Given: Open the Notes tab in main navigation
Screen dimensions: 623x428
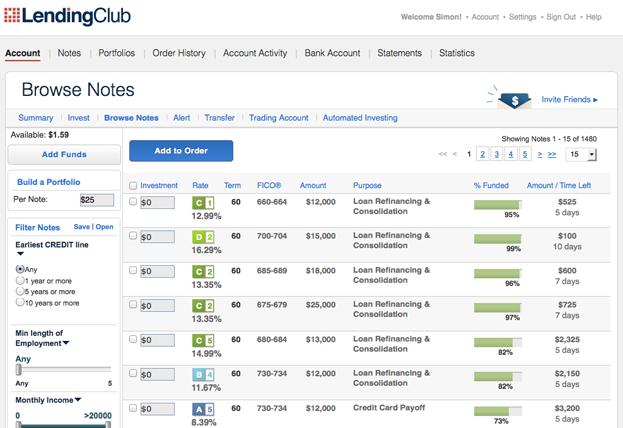Looking at the screenshot, I should [x=69, y=53].
